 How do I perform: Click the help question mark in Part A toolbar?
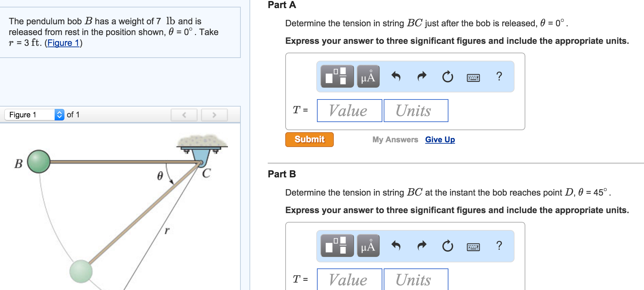tap(498, 76)
